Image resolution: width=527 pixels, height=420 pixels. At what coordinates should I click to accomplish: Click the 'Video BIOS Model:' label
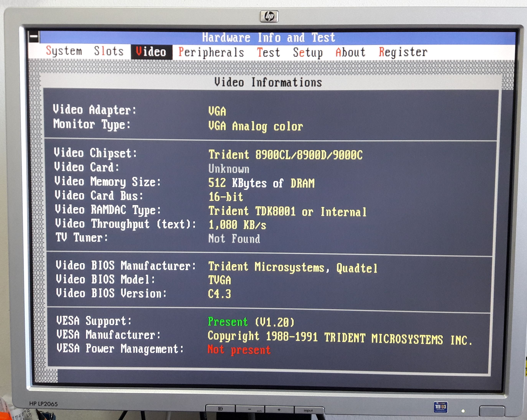pos(106,279)
